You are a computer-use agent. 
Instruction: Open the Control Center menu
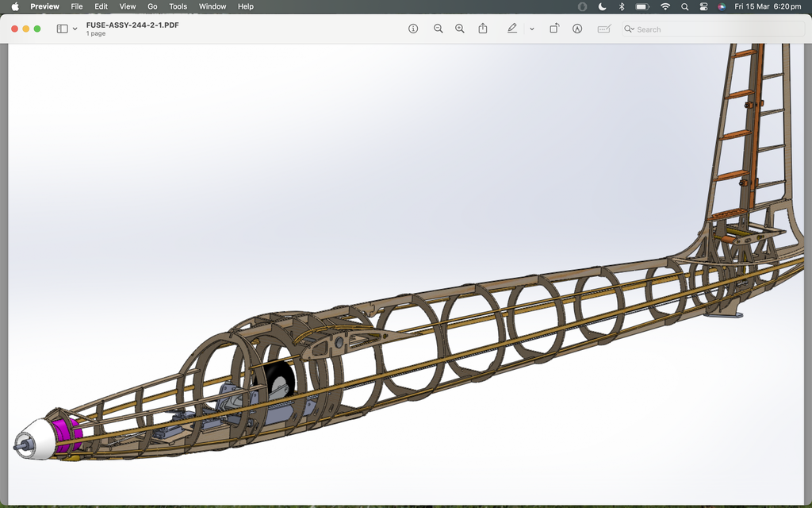click(x=703, y=6)
